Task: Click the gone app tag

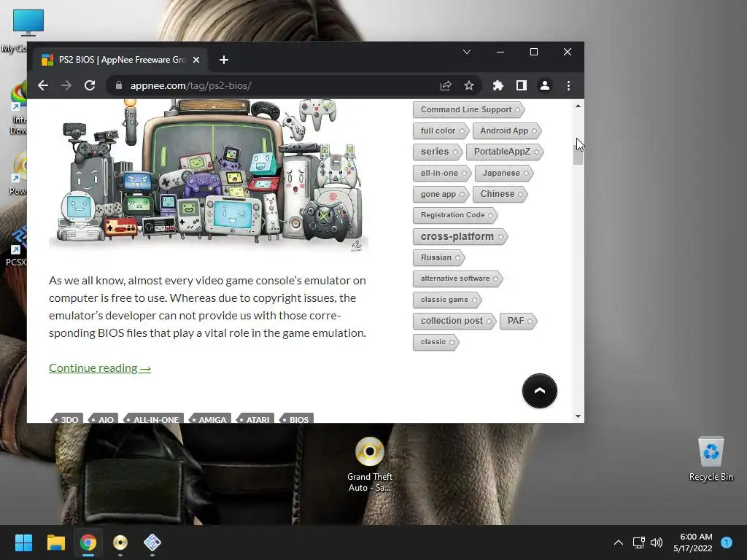Action: pos(441,194)
